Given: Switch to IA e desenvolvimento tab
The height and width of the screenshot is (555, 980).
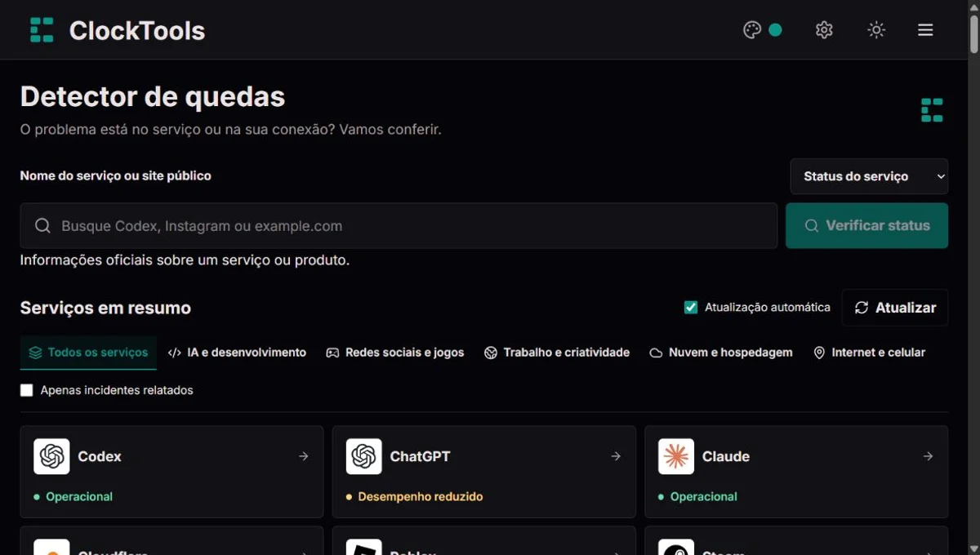Looking at the screenshot, I should tap(237, 353).
